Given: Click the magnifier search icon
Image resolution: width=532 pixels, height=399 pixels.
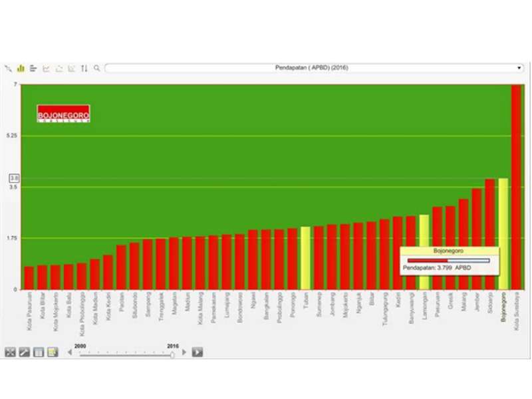Looking at the screenshot, I should 97,68.
